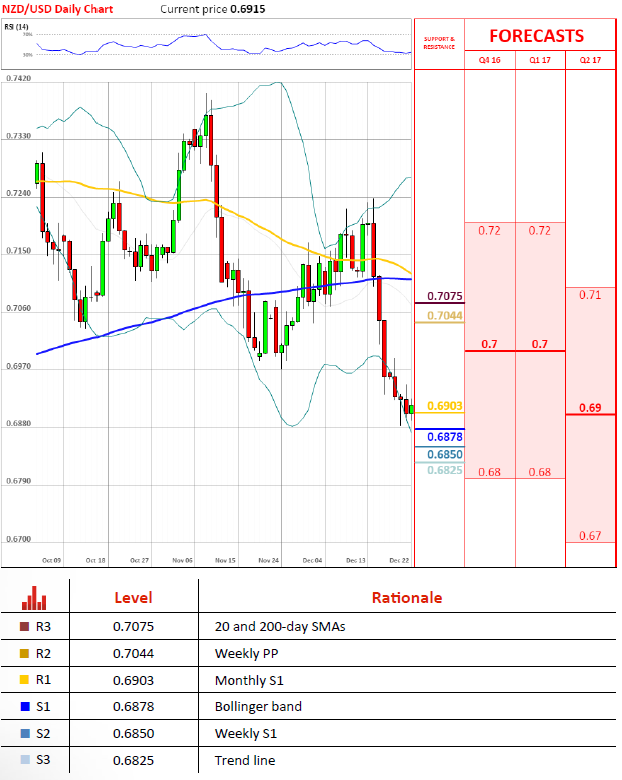Click the 0.7240 price axis label
Screen dimensions: 622x780
[18, 193]
